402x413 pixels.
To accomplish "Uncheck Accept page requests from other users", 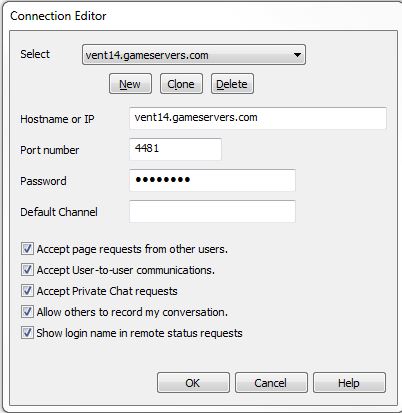I will click(x=27, y=249).
